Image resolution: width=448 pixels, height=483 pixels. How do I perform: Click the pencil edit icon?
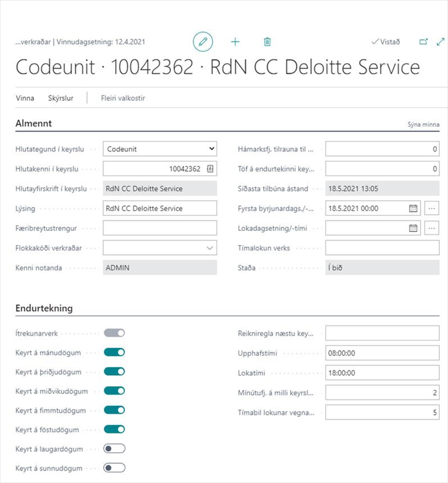[203, 42]
